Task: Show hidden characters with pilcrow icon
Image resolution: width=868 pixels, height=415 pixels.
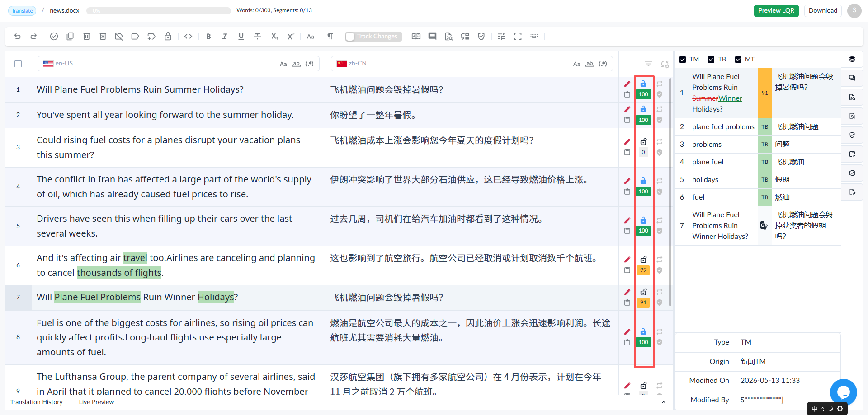Action: click(x=330, y=37)
